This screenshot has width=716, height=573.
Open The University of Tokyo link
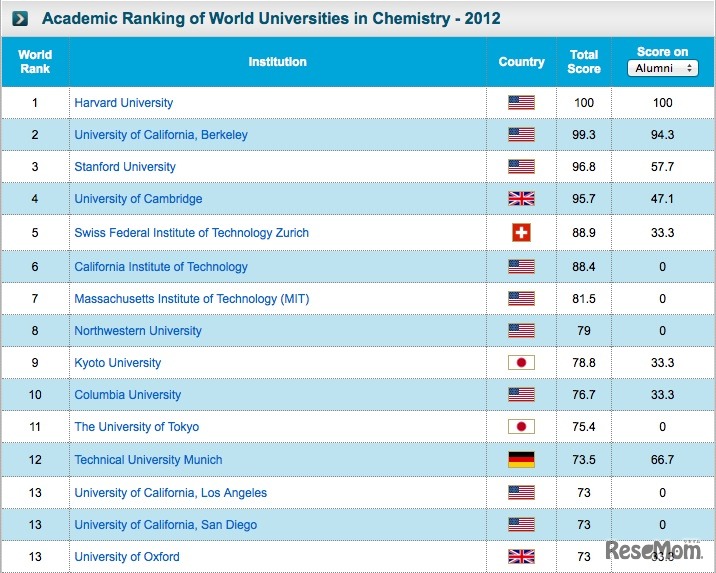[137, 426]
